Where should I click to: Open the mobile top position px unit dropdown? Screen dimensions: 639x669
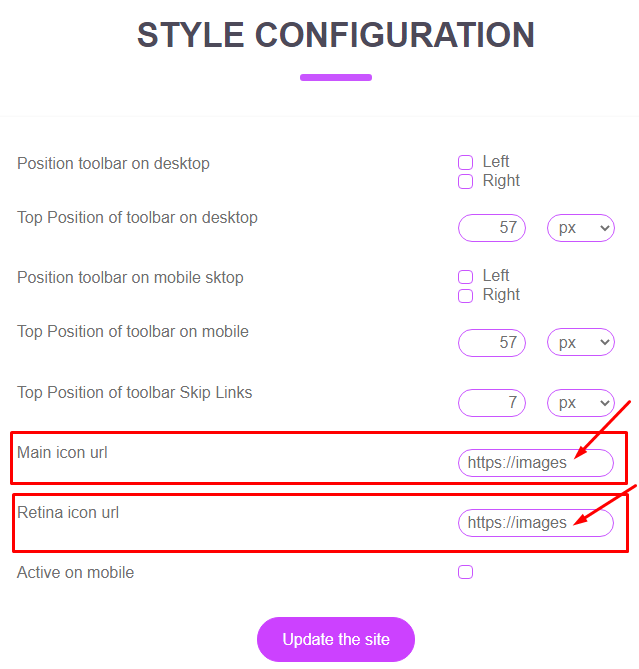581,342
